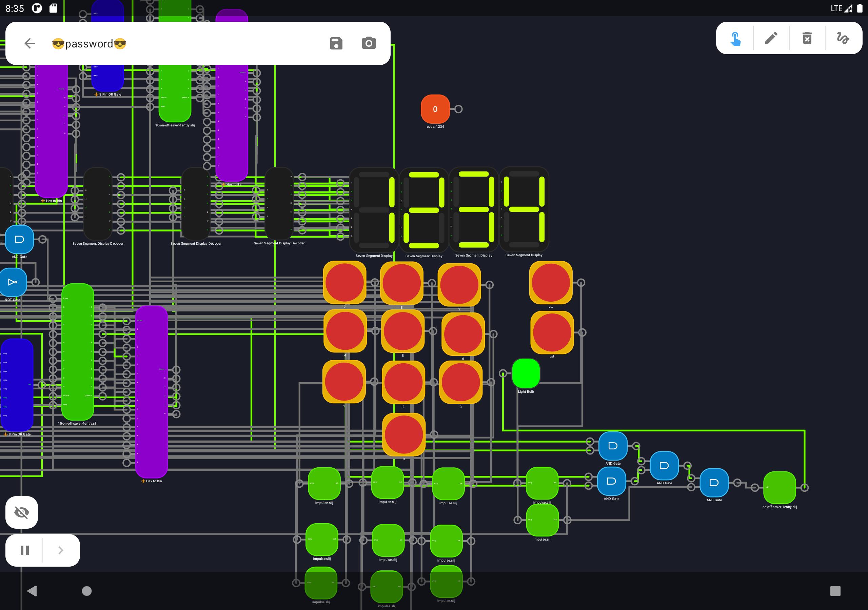
Task: Select the on-off-saver-1entry.slij component
Action: pyautogui.click(x=780, y=488)
